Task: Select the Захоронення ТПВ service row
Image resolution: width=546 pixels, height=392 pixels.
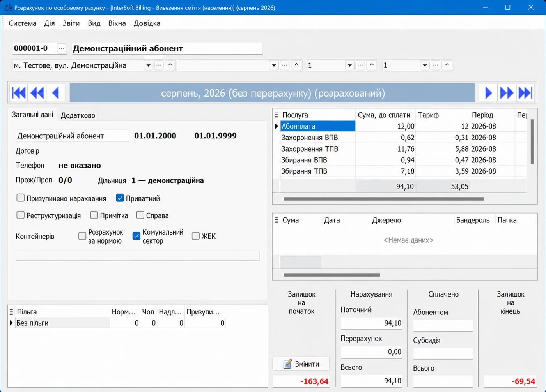Action: pos(404,149)
